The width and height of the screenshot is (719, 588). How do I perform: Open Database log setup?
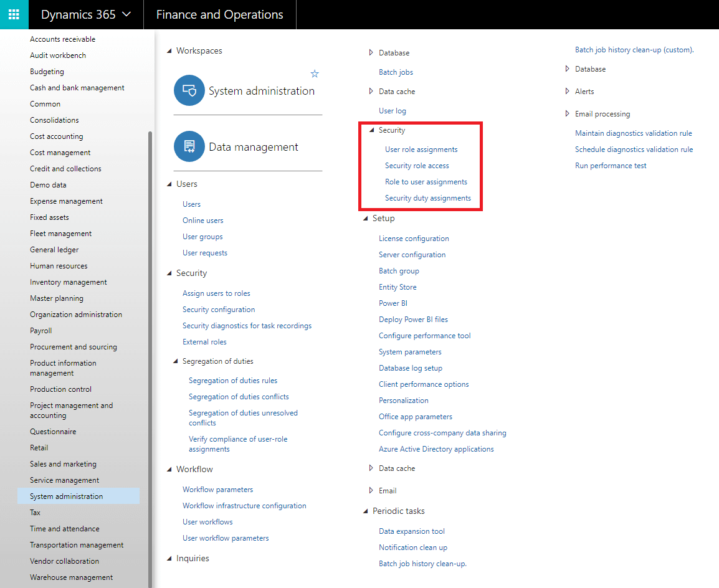tap(411, 368)
